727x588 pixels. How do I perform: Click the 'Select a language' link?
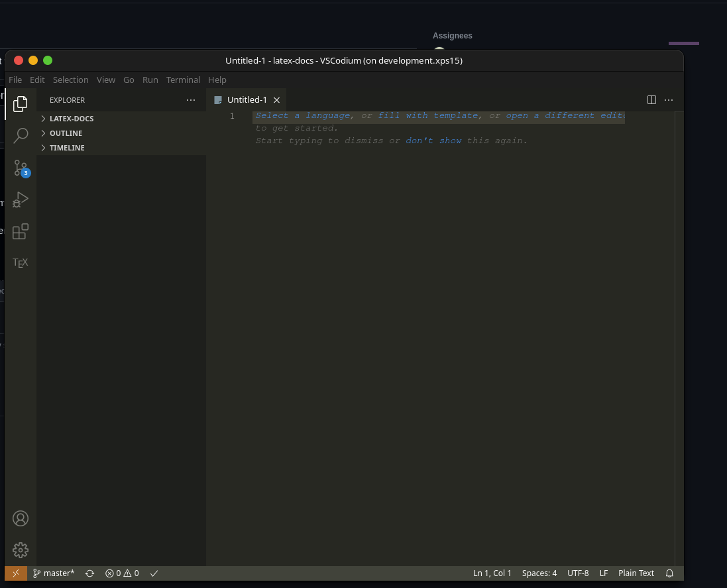(303, 115)
